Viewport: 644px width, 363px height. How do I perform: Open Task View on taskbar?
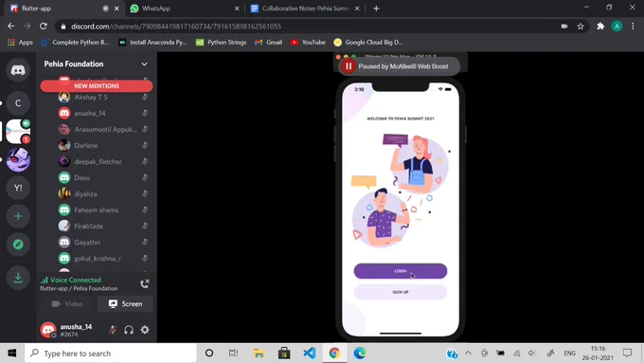click(x=233, y=354)
